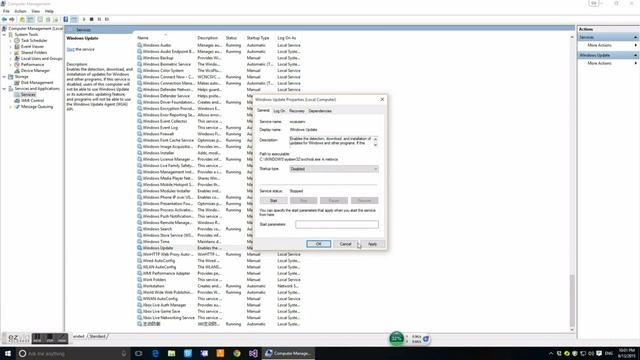Screen dimensions: 640x360
Task: Select the Windows Backup service row
Action: click(219, 58)
